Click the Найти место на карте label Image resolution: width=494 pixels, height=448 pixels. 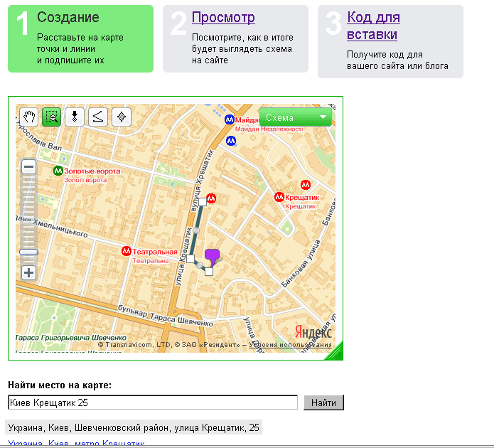[x=60, y=385]
